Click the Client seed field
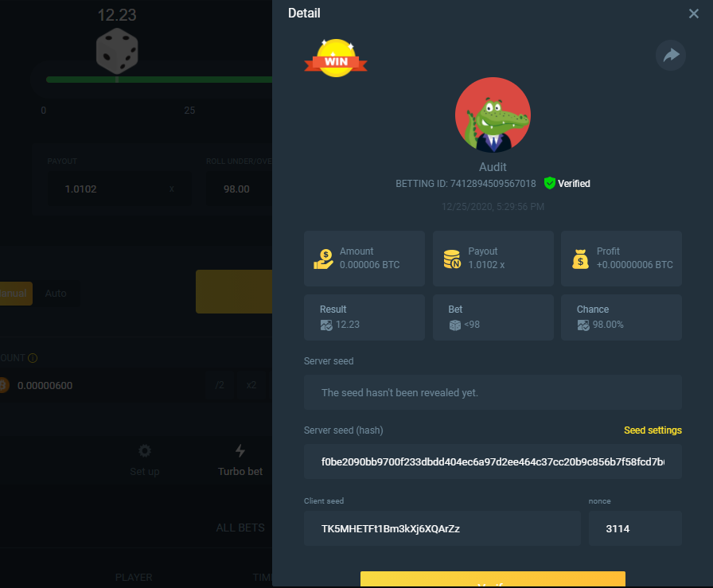The height and width of the screenshot is (588, 713). (442, 528)
